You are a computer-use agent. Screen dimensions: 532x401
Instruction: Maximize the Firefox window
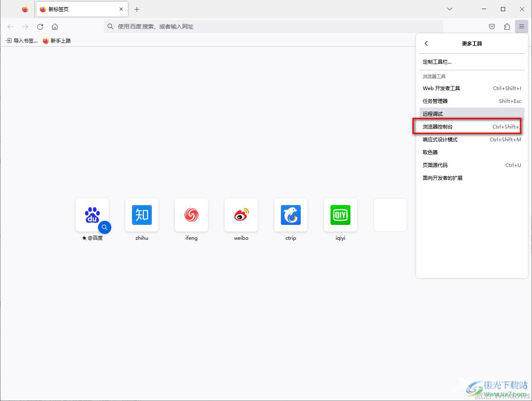tap(503, 9)
